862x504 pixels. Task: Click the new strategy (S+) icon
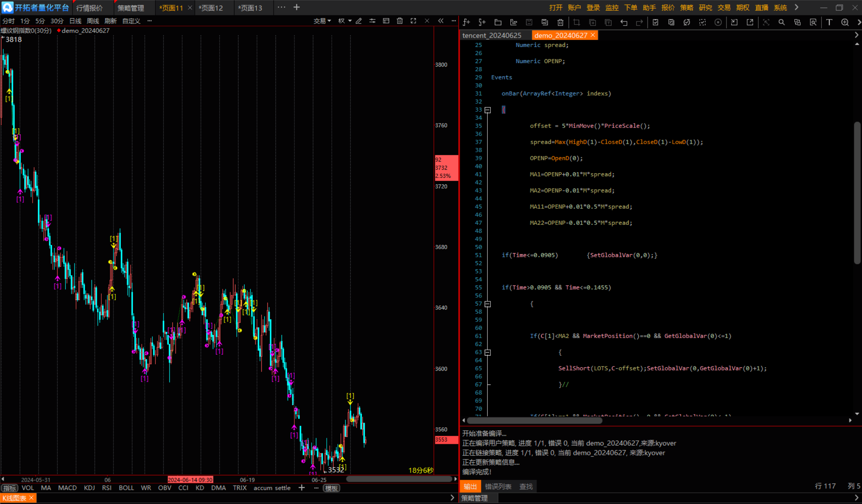[x=482, y=22]
